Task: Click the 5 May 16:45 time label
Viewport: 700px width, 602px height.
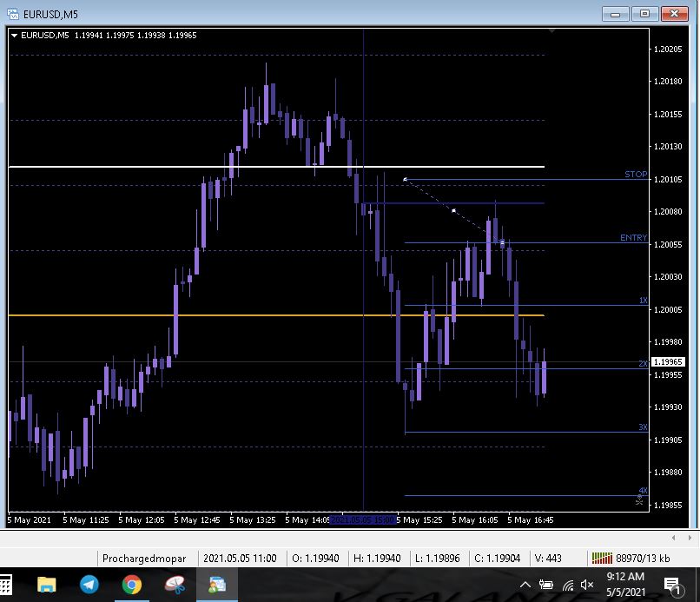Action: click(x=531, y=519)
